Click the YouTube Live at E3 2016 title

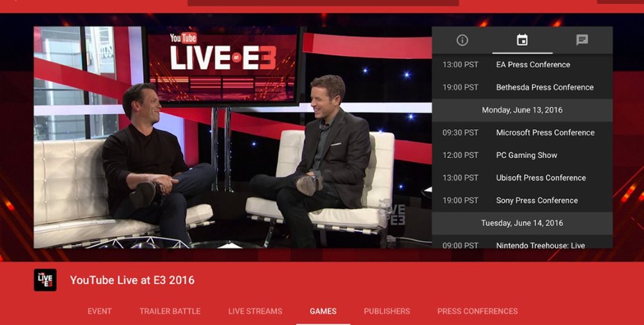tap(132, 280)
